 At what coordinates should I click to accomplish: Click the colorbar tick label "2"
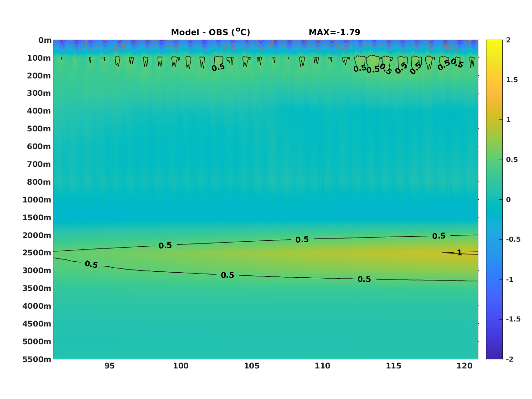pyautogui.click(x=508, y=40)
